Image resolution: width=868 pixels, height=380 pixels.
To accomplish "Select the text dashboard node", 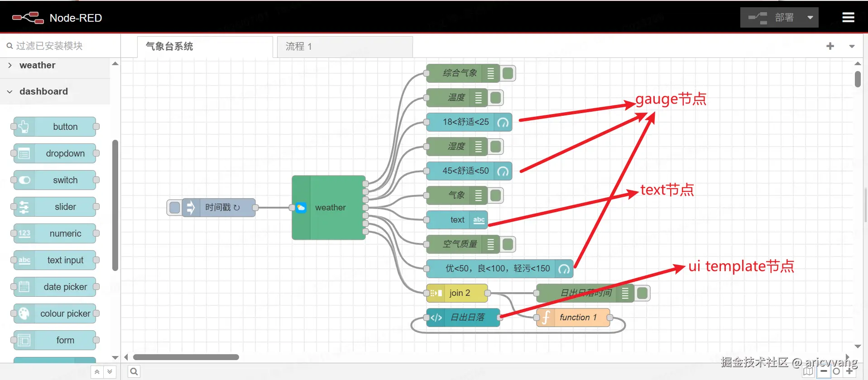I will (457, 220).
